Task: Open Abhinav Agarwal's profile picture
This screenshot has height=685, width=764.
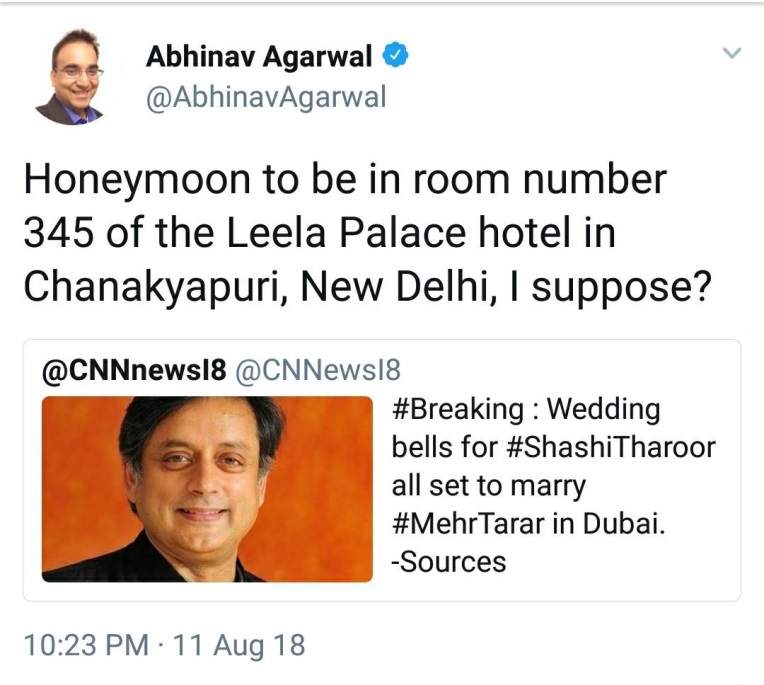Action: 70,76
